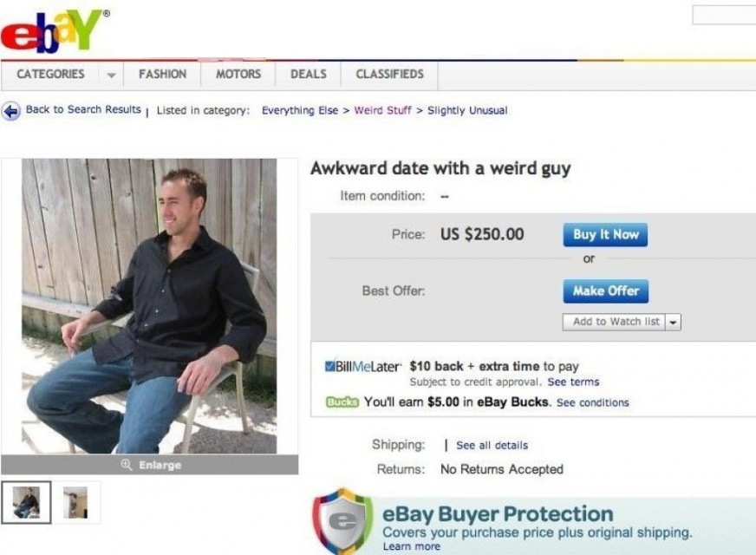Click the BillMeLater logo

coord(363,367)
